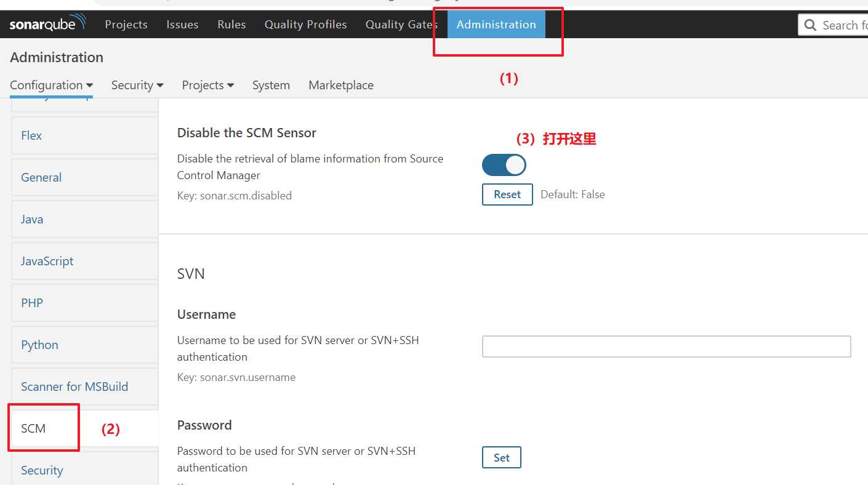
Task: Expand the Projects dropdown in admin bar
Action: (x=207, y=85)
